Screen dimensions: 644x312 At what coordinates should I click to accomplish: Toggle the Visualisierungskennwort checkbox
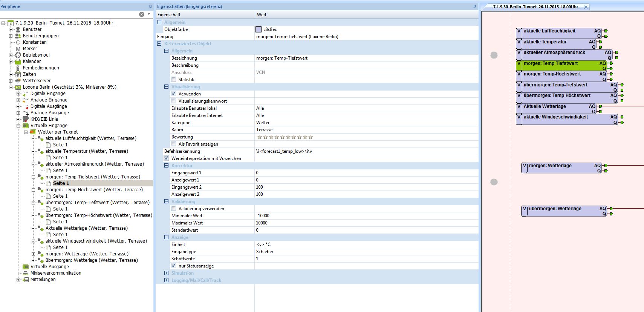[173, 101]
